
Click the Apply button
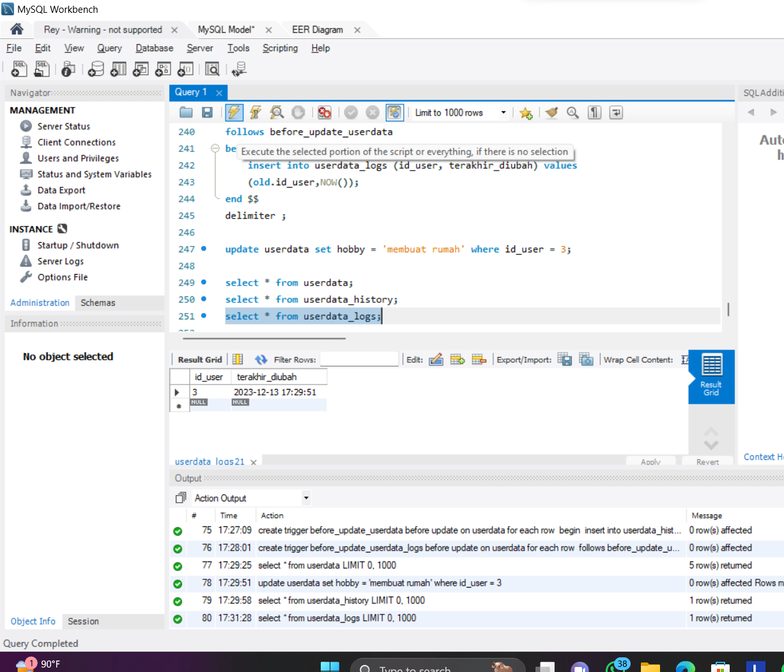[650, 461]
